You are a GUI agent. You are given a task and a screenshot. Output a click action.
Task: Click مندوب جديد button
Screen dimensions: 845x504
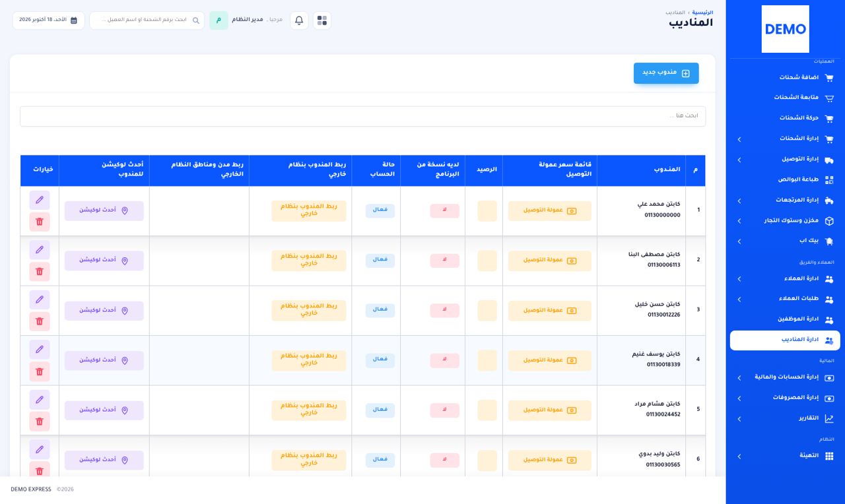coord(666,73)
